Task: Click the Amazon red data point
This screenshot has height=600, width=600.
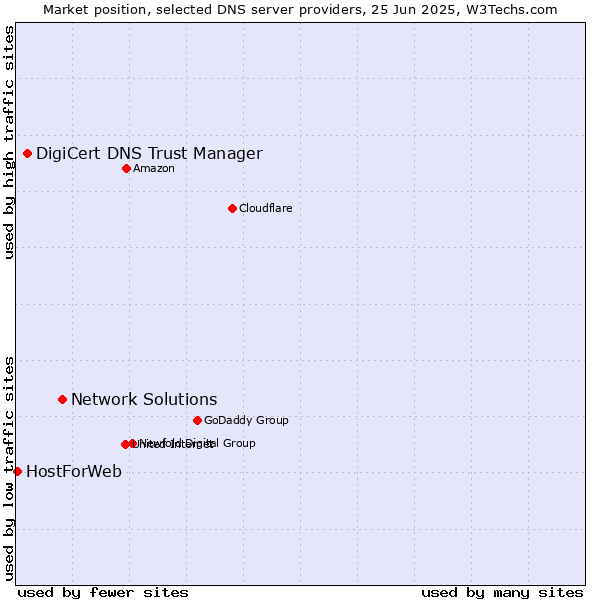Action: (127, 168)
